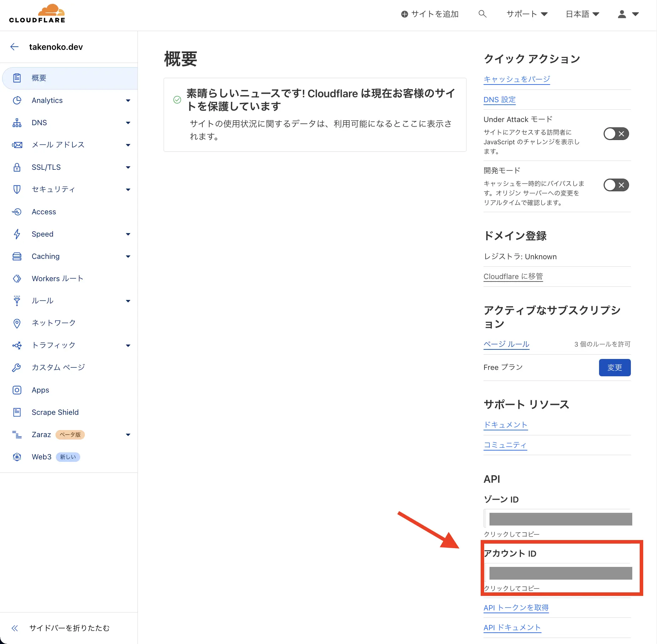This screenshot has width=657, height=644.
Task: Select the Workers ルート icon
Action: tap(17, 278)
